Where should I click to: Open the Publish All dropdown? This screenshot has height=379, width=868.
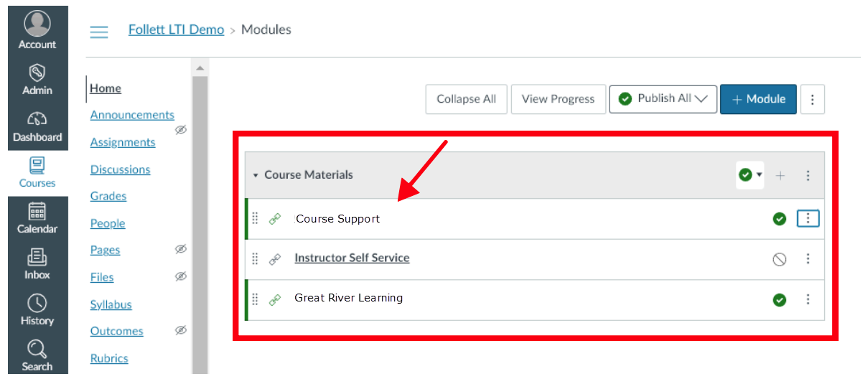tap(663, 99)
